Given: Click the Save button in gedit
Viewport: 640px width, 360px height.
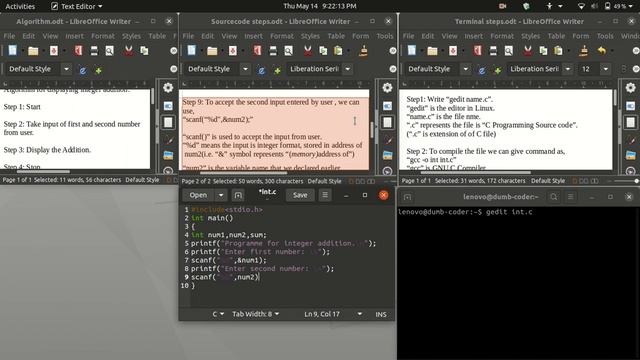Looking at the screenshot, I should [300, 195].
